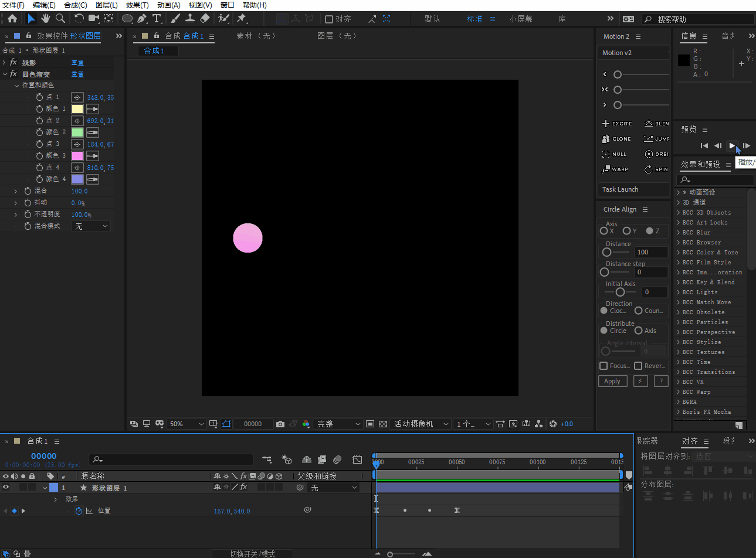756x558 pixels.
Task: Switch to 标准 workspace tab
Action: [474, 19]
